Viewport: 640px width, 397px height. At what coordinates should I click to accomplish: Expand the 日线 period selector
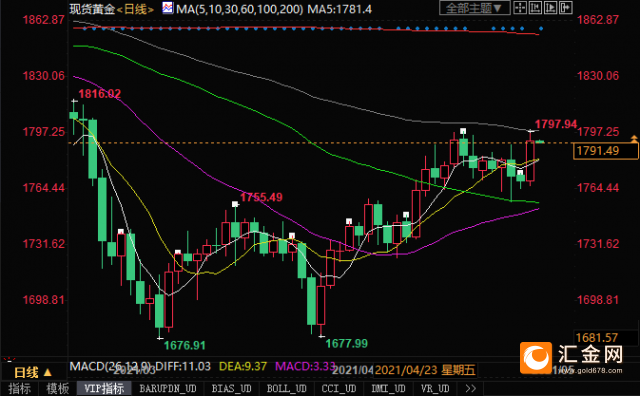click(x=33, y=372)
